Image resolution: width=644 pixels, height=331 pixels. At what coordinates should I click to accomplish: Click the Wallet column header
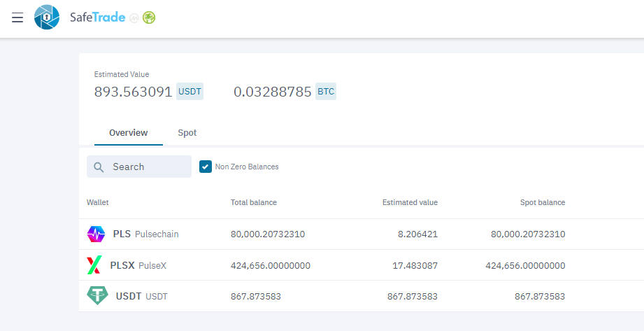(x=98, y=202)
